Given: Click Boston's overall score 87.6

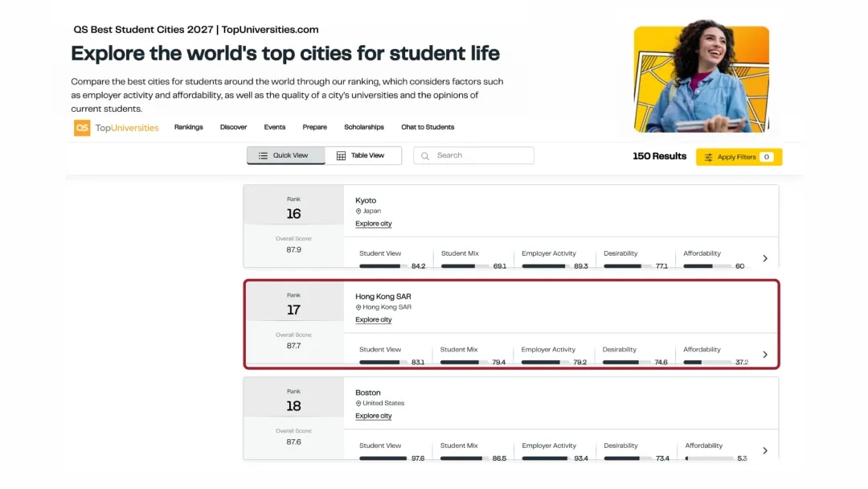Looking at the screenshot, I should 294,442.
